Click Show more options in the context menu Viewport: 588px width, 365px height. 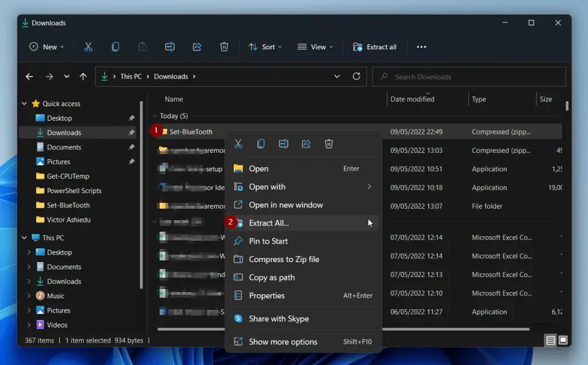pos(281,341)
